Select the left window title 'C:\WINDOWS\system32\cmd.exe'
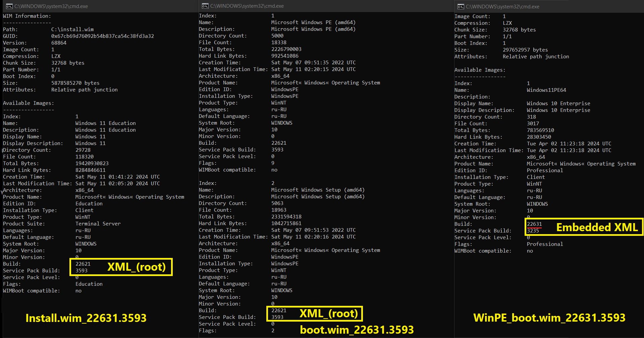The image size is (644, 338). pyautogui.click(x=51, y=6)
